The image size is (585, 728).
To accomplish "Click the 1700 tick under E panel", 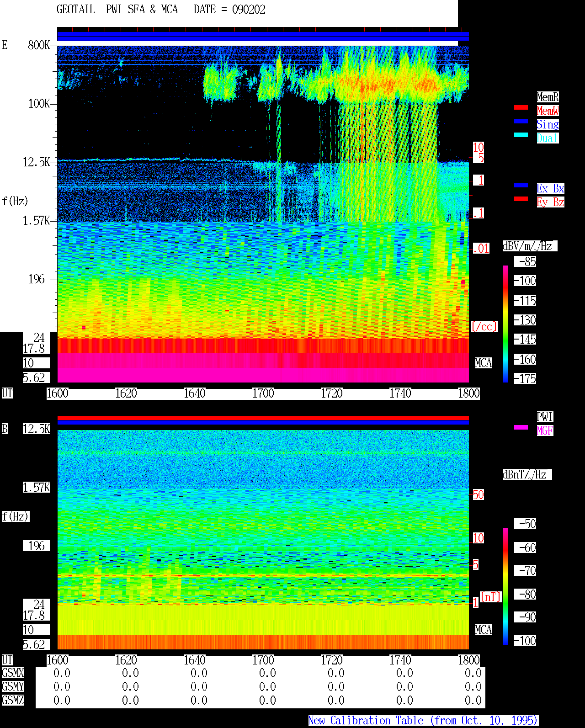I will point(263,393).
